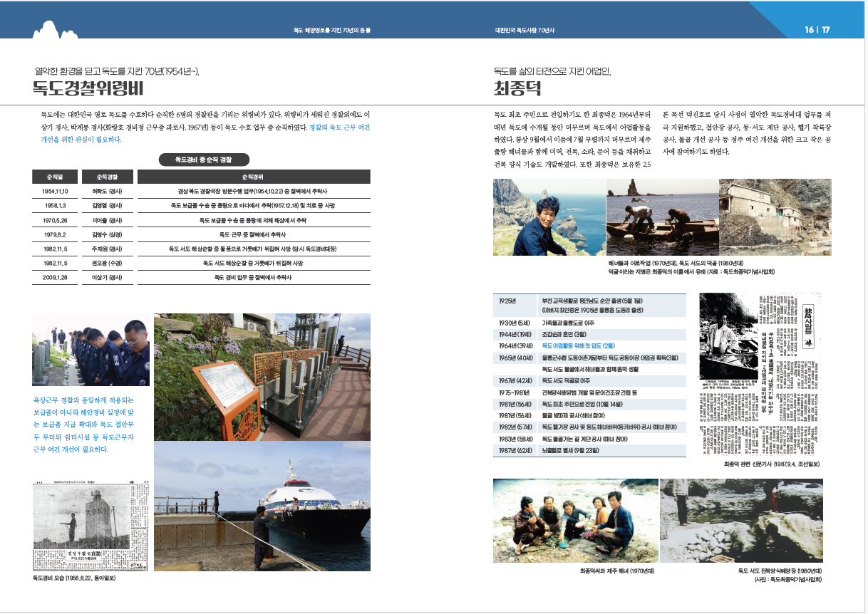Click the timeline year '1983년 (58세)'
The height and width of the screenshot is (614, 868).
coord(515,438)
